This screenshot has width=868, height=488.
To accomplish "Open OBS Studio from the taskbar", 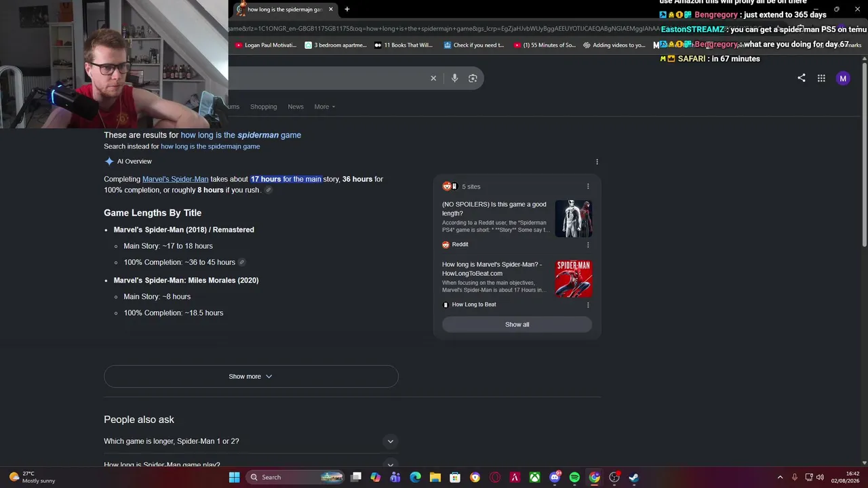I will tap(614, 477).
